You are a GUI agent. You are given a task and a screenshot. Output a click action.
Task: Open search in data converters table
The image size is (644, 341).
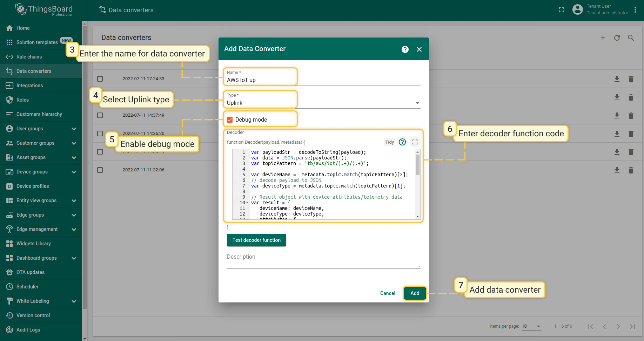(631, 38)
